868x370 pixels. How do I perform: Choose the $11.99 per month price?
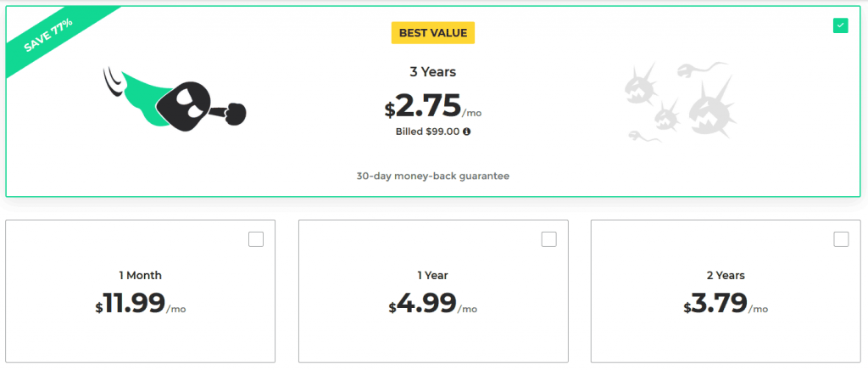[x=140, y=303]
